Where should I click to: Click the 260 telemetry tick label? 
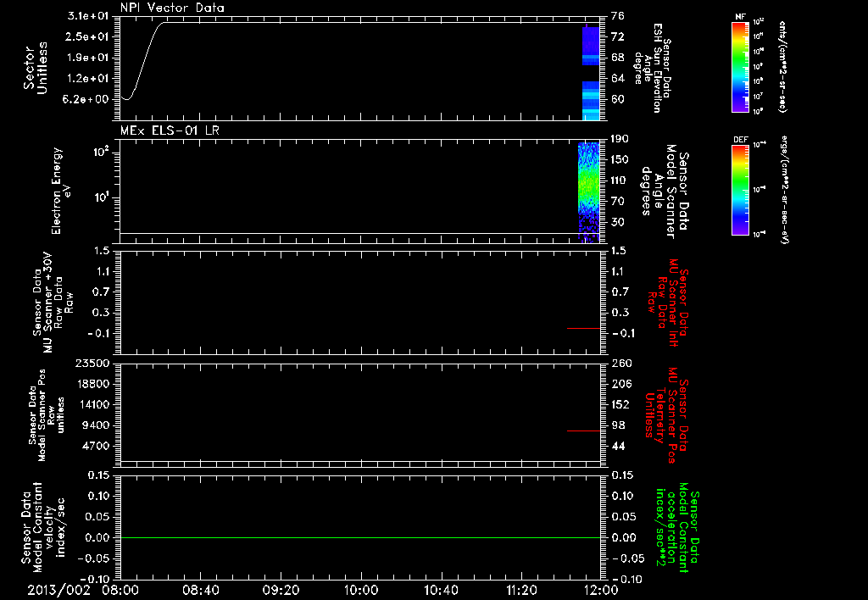pos(621,363)
